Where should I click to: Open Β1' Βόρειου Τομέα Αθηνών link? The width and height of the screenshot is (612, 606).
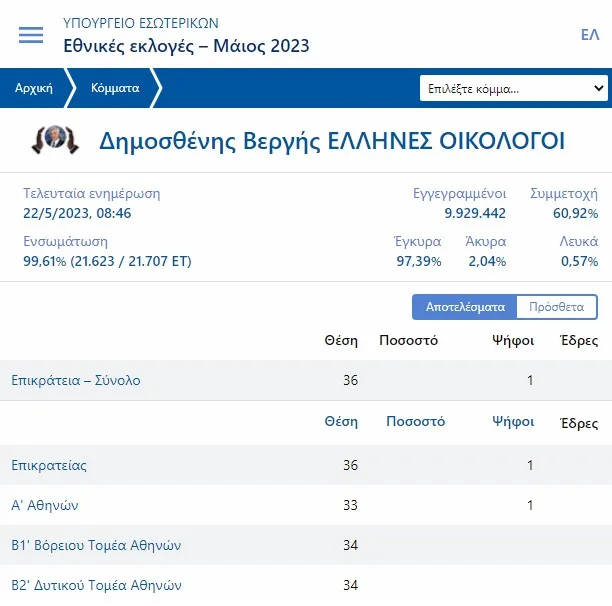(96, 545)
